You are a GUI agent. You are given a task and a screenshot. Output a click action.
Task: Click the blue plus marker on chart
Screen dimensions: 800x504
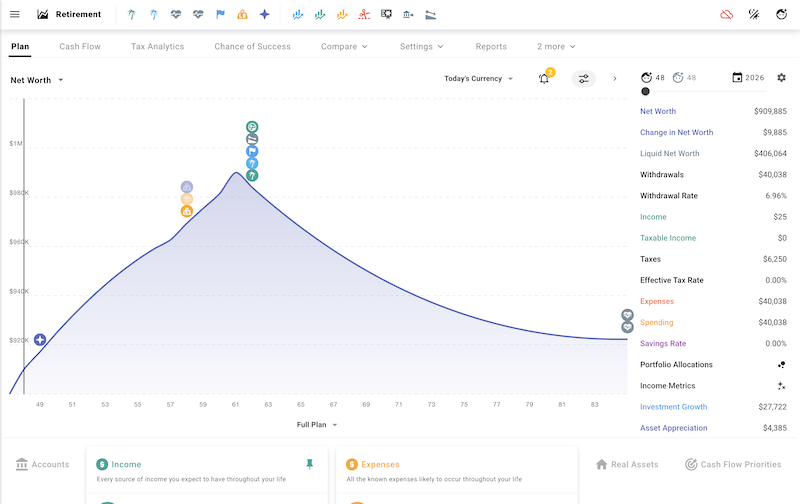40,340
